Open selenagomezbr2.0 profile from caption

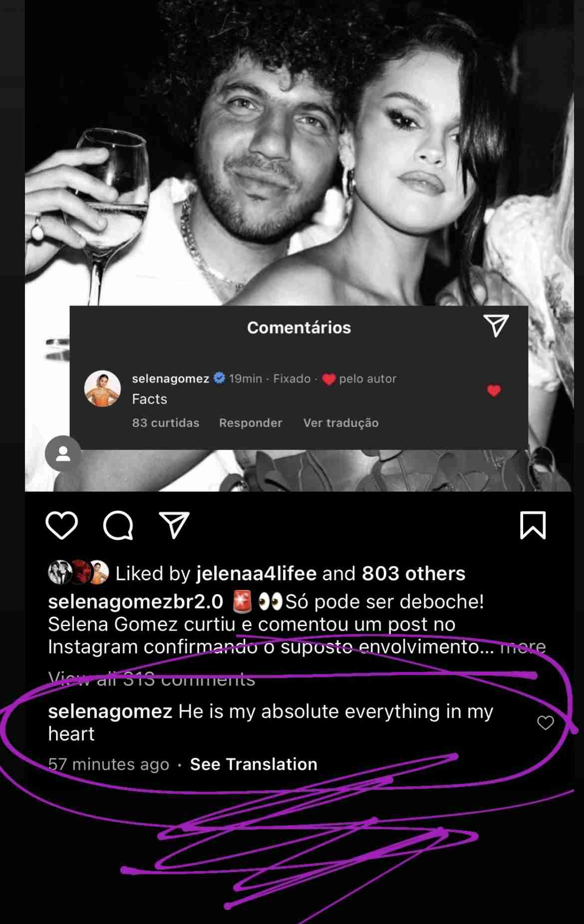click(x=135, y=602)
